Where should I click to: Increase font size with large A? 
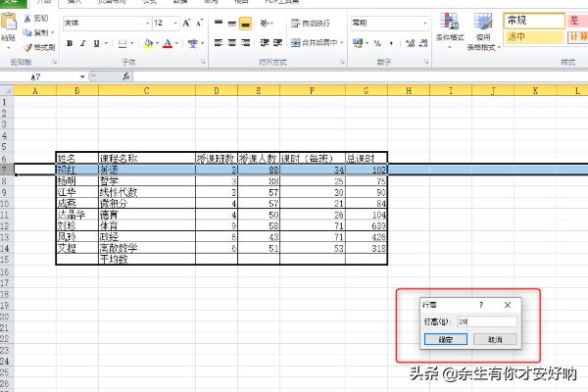coord(186,24)
